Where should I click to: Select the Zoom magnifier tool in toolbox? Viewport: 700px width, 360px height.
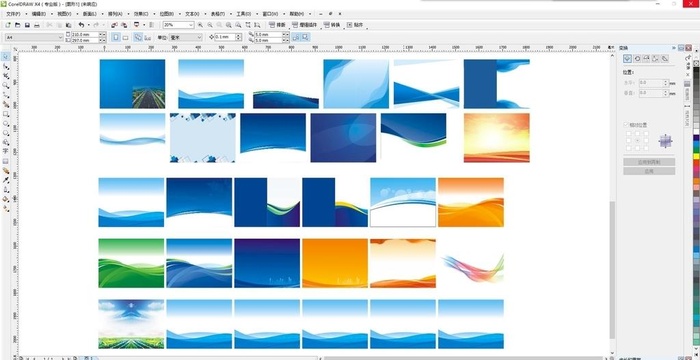pos(6,85)
